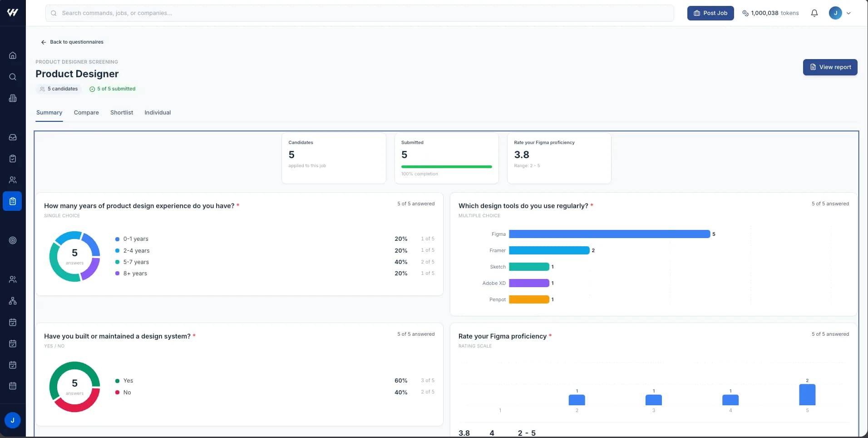Click the purple Adobe XD bar
This screenshot has width=868, height=438.
pyautogui.click(x=529, y=283)
